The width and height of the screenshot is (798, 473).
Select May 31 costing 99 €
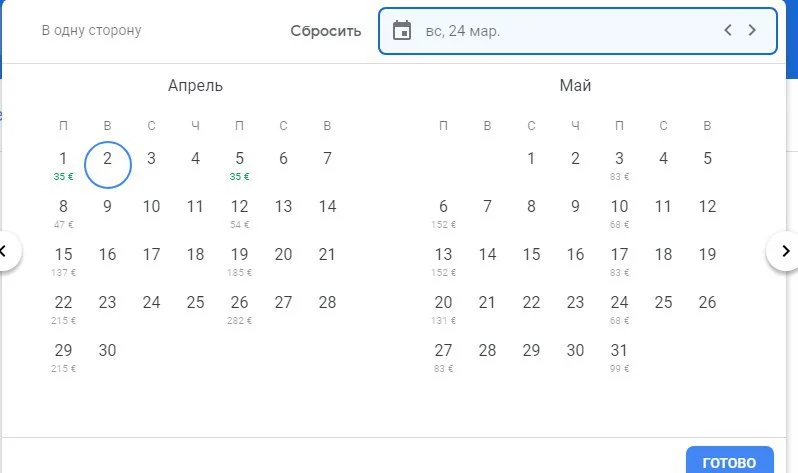619,355
